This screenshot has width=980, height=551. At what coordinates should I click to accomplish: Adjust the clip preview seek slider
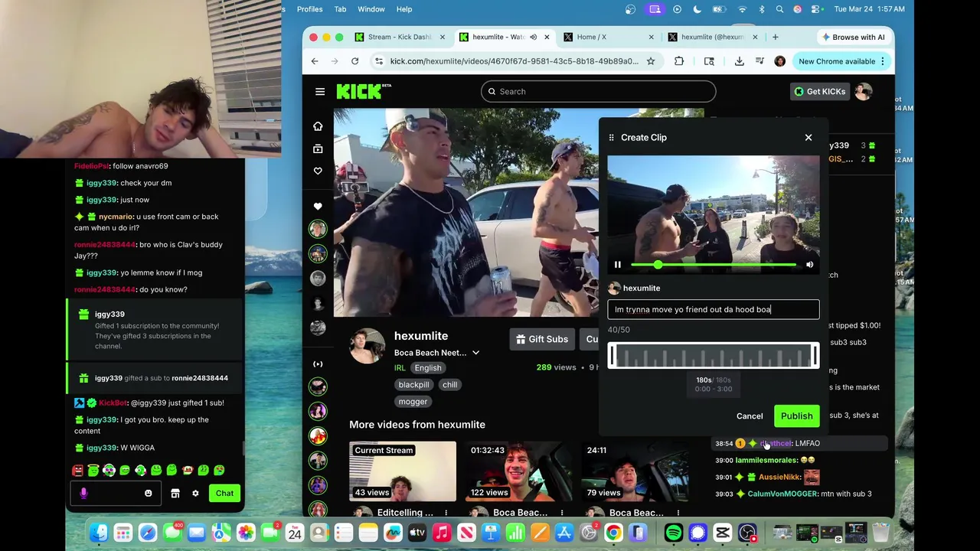click(x=713, y=265)
